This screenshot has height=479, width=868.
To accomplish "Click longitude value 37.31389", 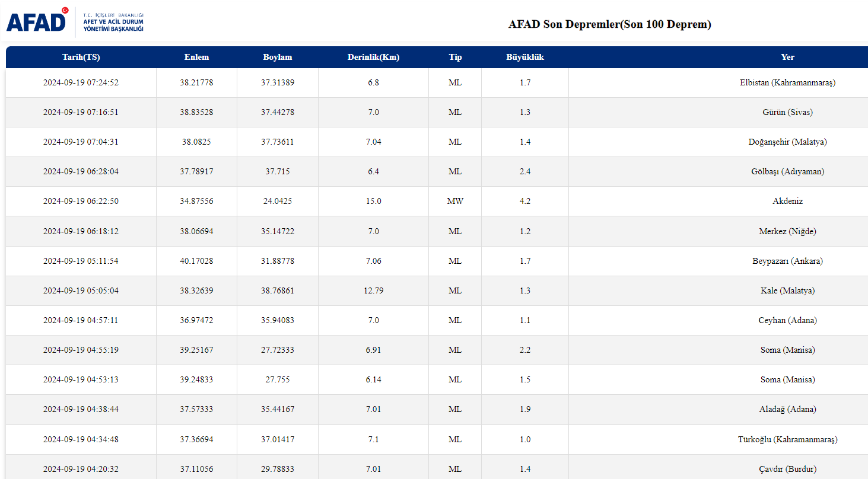I will [278, 83].
